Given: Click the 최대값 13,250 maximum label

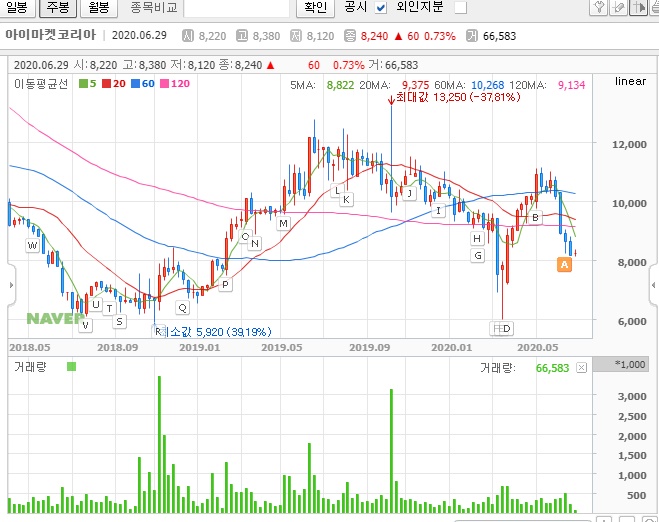Looking at the screenshot, I should [459, 97].
